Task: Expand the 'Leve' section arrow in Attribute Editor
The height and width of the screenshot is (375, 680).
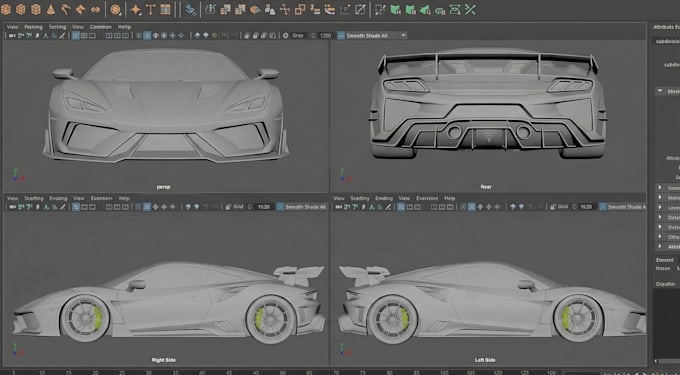Action: coord(660,208)
